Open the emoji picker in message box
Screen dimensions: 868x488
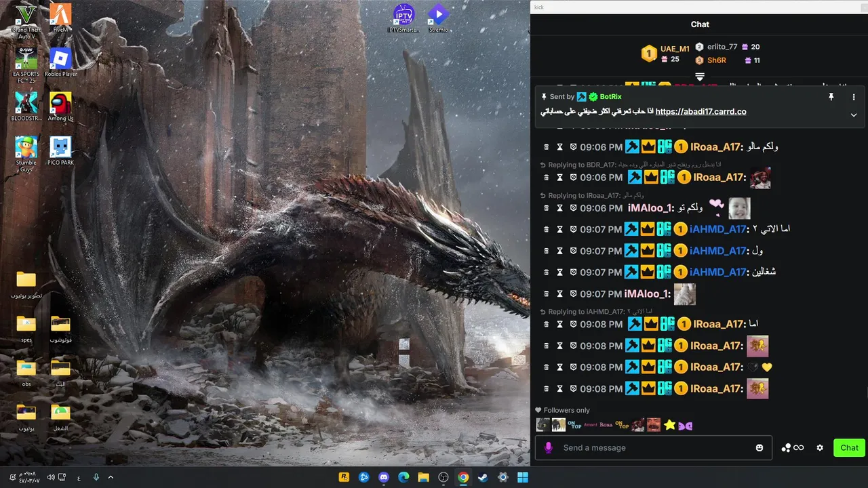pos(759,448)
